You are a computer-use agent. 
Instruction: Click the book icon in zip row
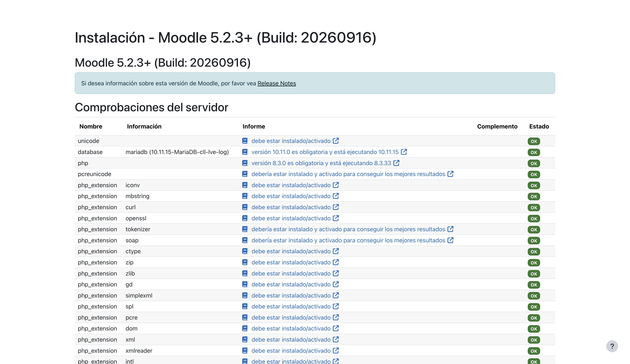(245, 262)
